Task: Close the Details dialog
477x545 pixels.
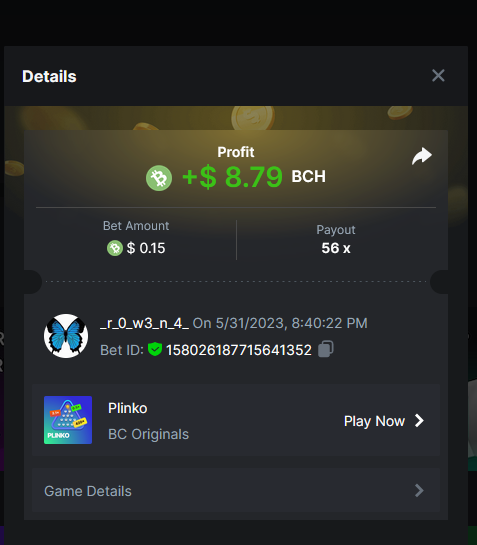Action: [438, 75]
